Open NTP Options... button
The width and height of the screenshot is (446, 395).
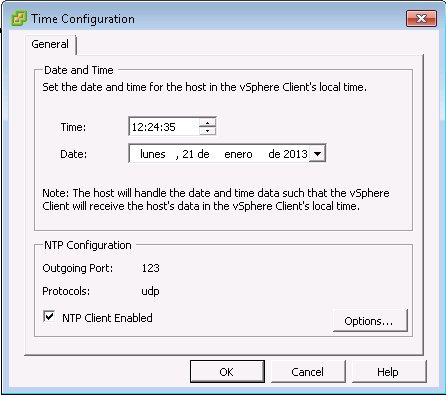370,321
